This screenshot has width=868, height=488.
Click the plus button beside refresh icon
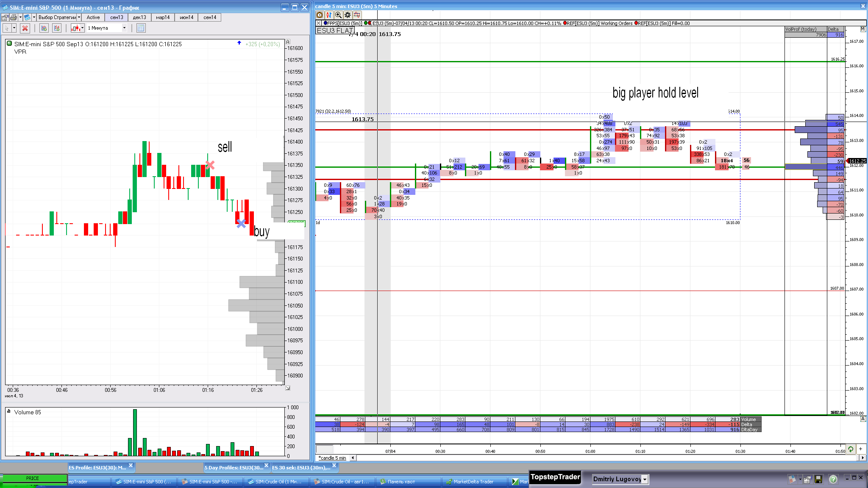tap(861, 449)
